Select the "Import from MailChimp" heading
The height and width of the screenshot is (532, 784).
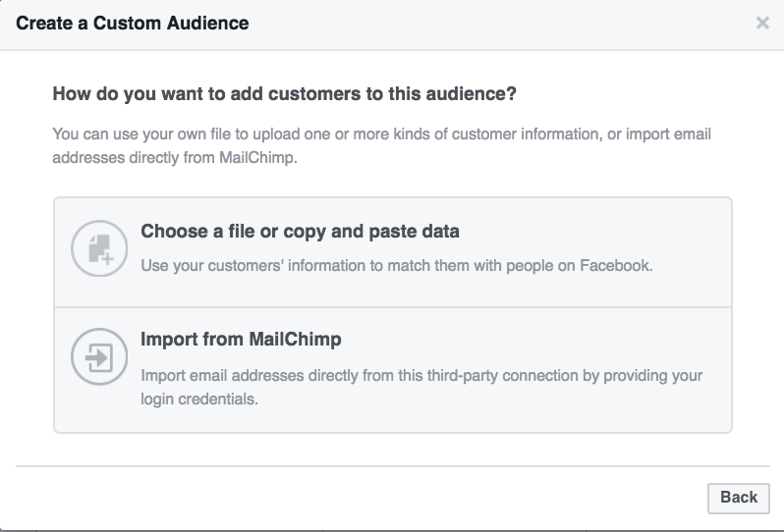point(241,340)
